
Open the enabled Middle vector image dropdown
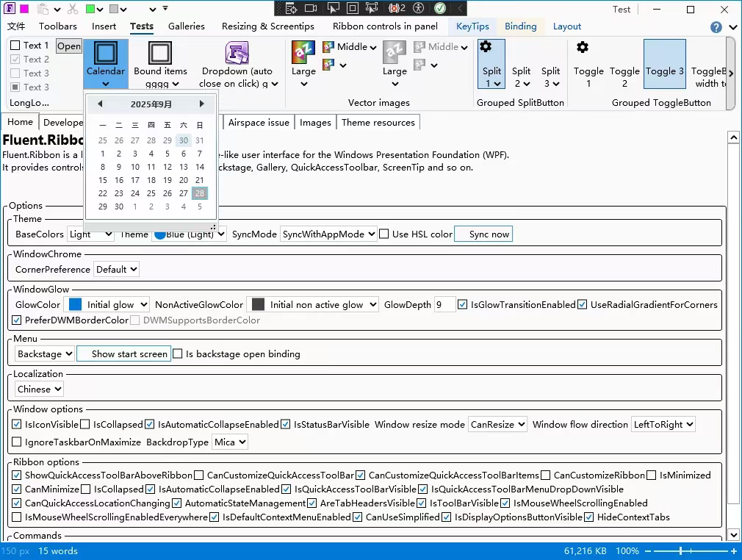coord(350,47)
